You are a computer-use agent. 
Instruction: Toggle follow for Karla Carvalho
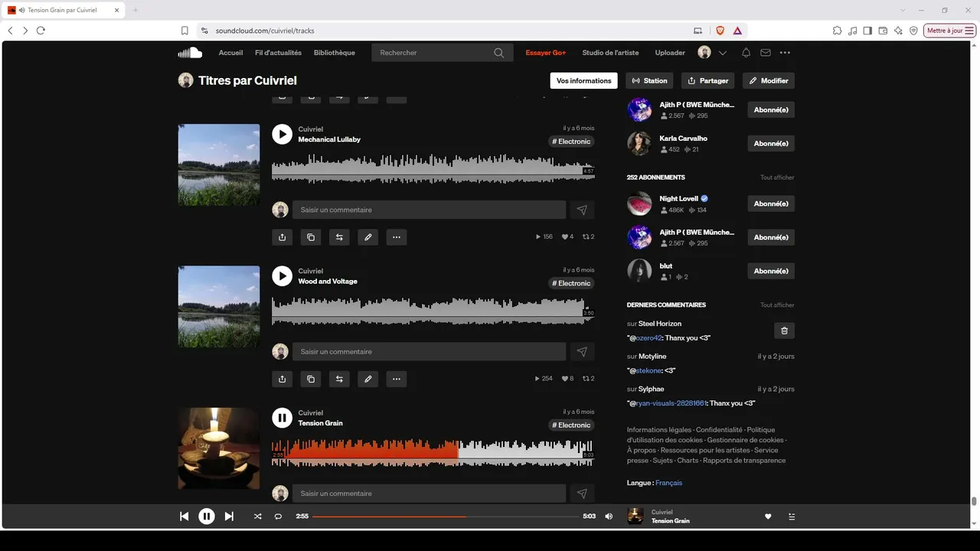pyautogui.click(x=771, y=143)
